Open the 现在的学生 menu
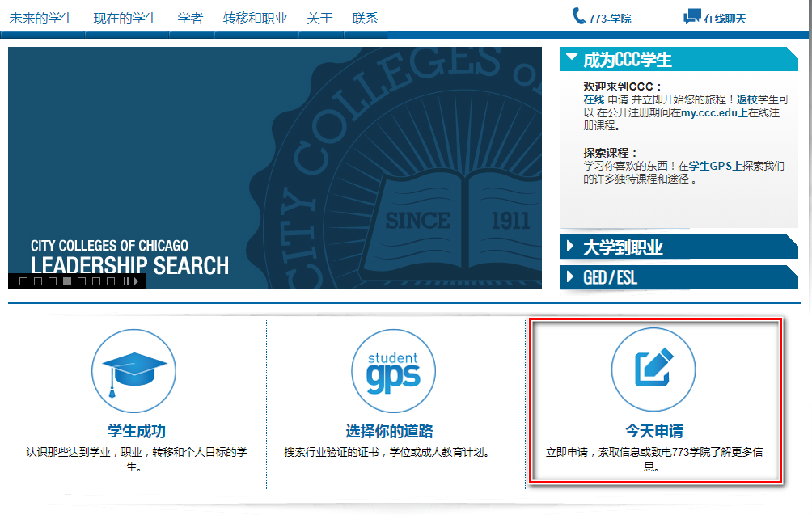 126,18
